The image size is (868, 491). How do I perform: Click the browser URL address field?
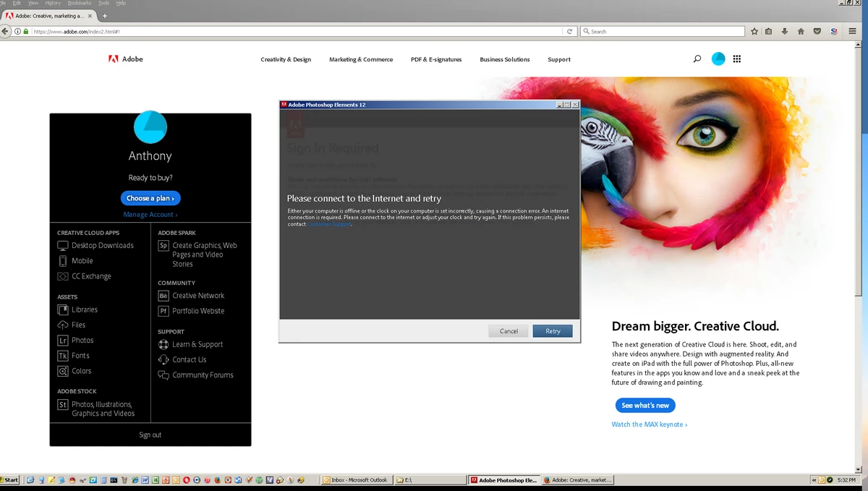pos(297,31)
